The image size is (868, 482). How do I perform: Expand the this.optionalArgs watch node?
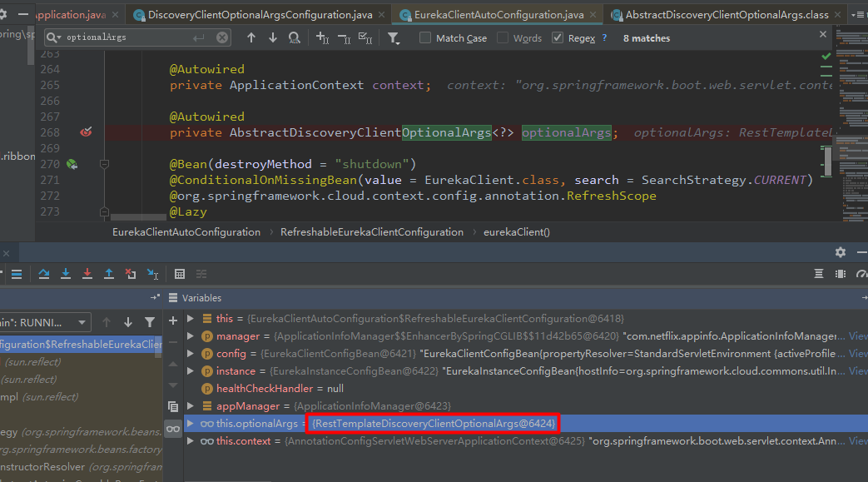(191, 423)
